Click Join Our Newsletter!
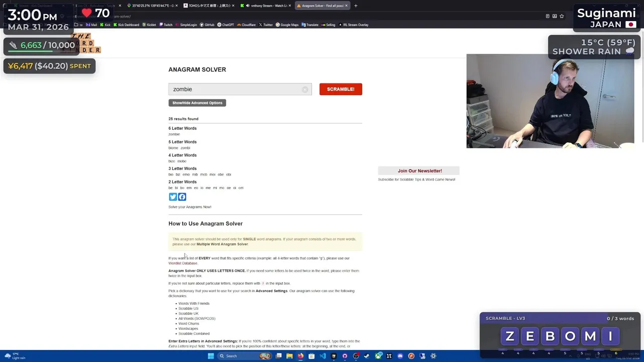 [420, 171]
